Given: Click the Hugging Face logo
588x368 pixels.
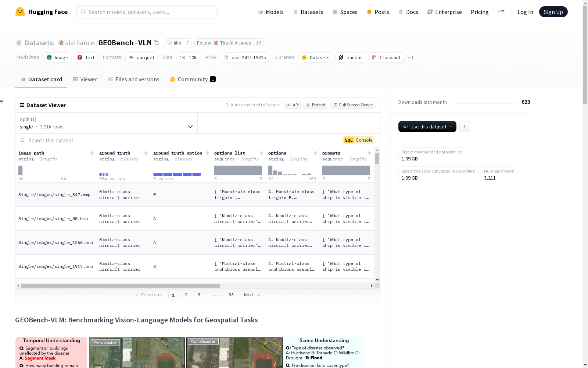Looking at the screenshot, I should [42, 12].
